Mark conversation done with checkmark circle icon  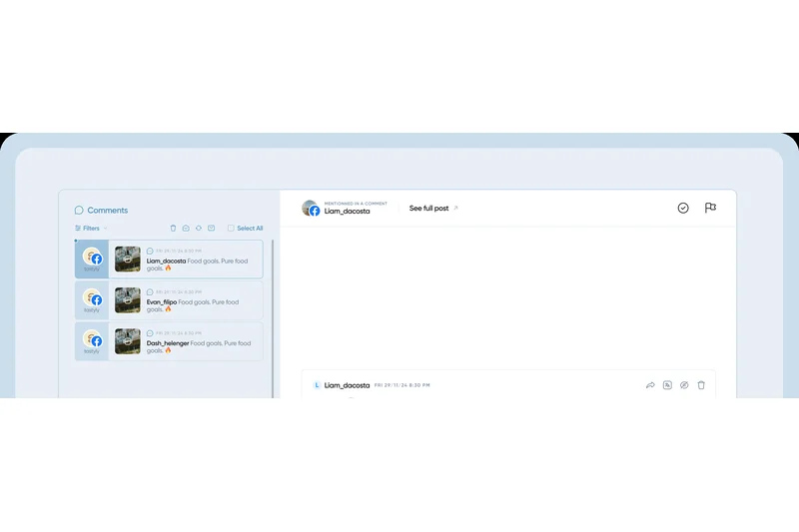[x=683, y=208]
